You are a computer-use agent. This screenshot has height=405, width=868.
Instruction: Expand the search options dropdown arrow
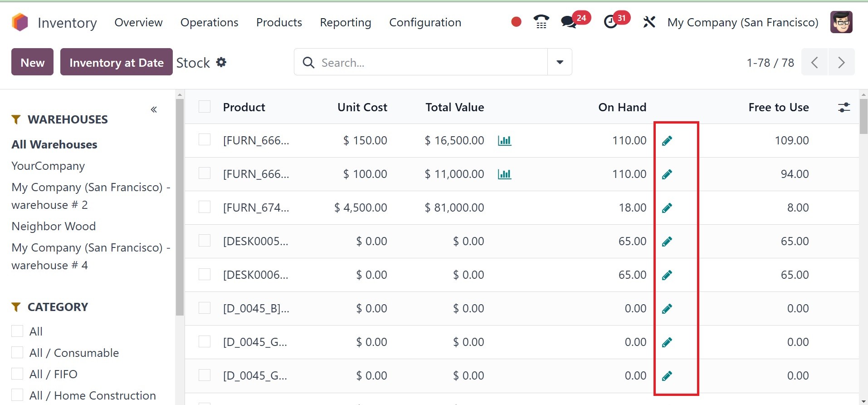560,62
